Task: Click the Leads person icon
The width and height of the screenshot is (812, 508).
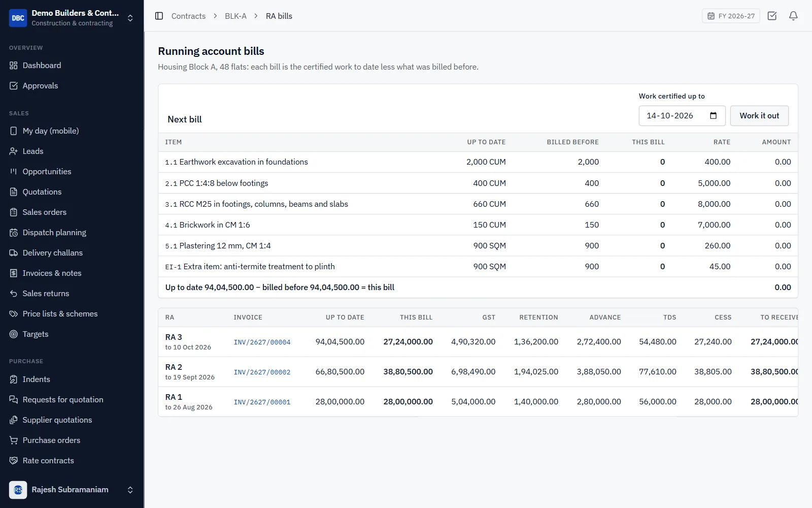Action: (x=14, y=151)
